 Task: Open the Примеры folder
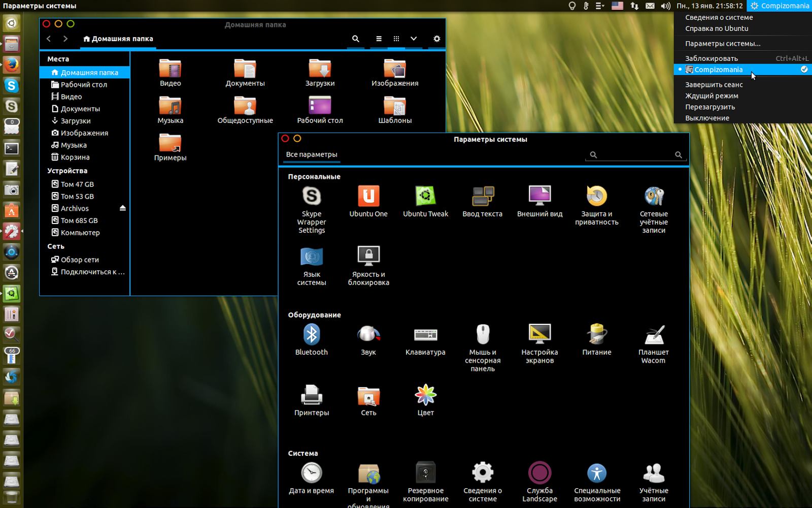click(x=170, y=147)
